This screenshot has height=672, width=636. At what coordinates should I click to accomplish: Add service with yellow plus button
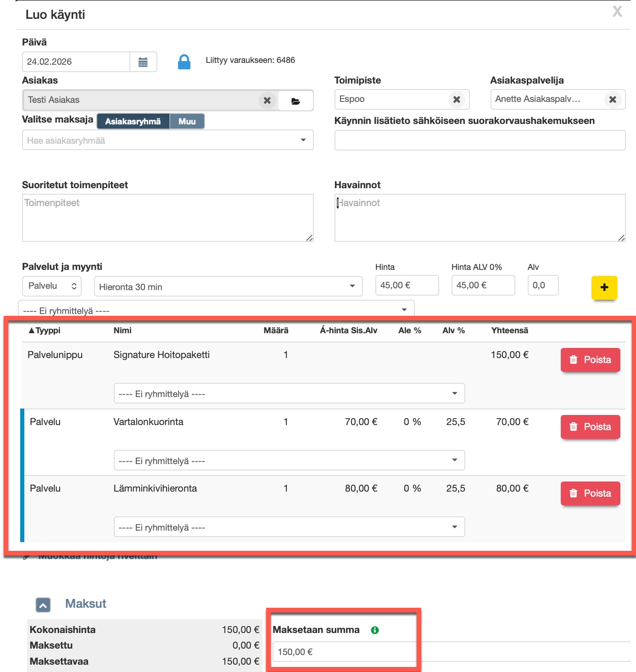coord(604,287)
